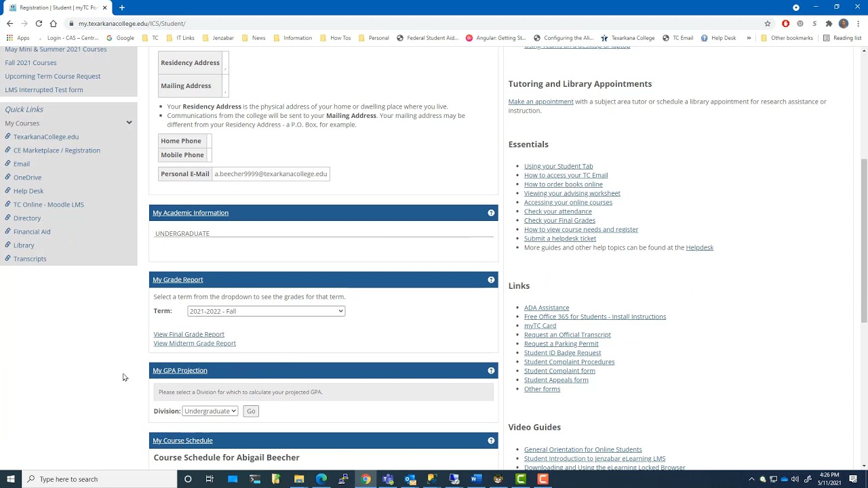Open Microsoft Teams from the taskbar
Screen dimensions: 868x488
[x=388, y=479]
